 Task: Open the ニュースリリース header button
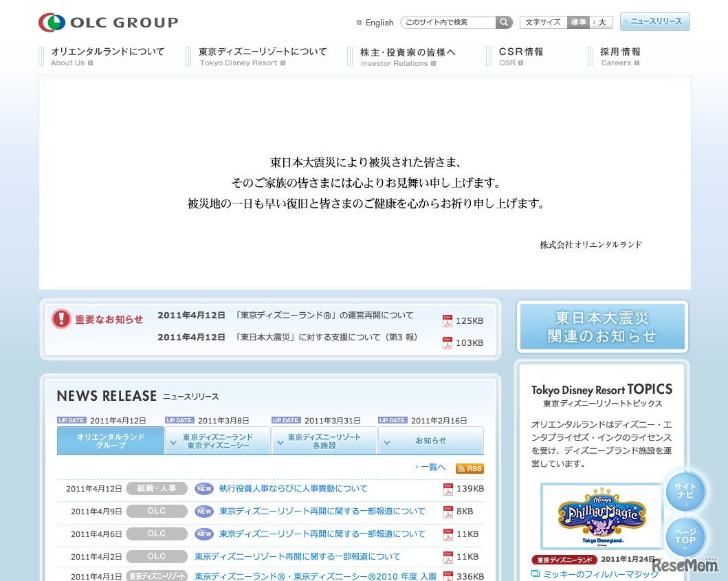[654, 21]
